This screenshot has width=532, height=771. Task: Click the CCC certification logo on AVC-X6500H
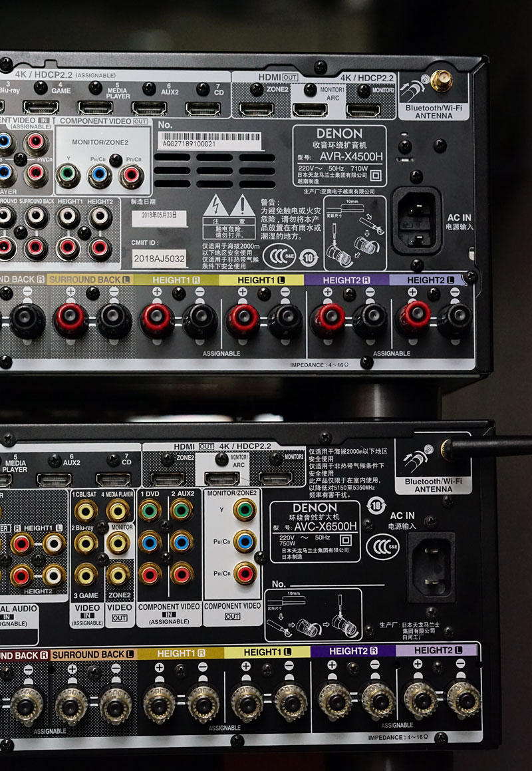click(x=382, y=547)
